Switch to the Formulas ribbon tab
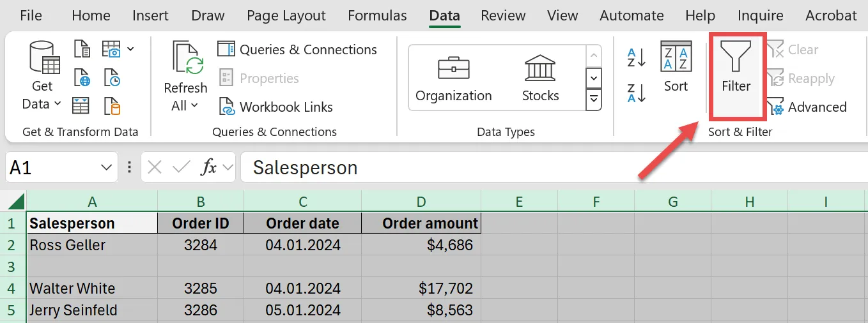The width and height of the screenshot is (868, 323). tap(377, 16)
